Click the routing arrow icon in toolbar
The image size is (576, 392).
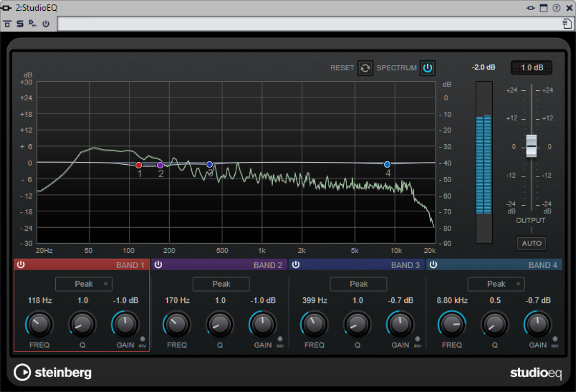tap(32, 24)
